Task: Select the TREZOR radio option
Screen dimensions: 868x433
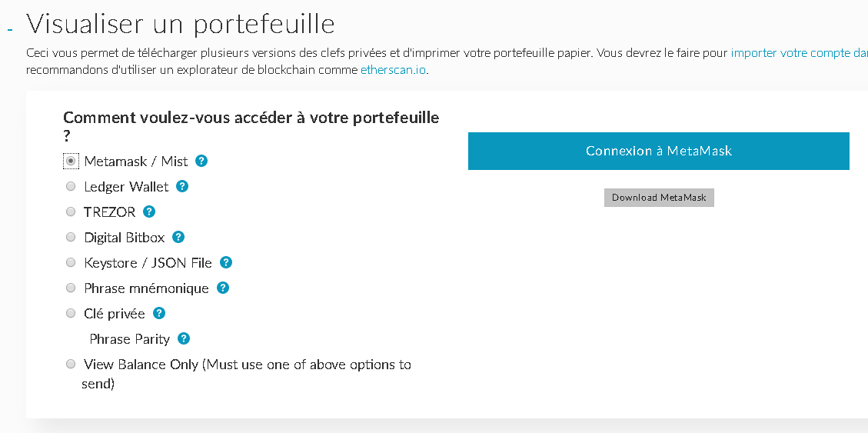Action: click(71, 212)
